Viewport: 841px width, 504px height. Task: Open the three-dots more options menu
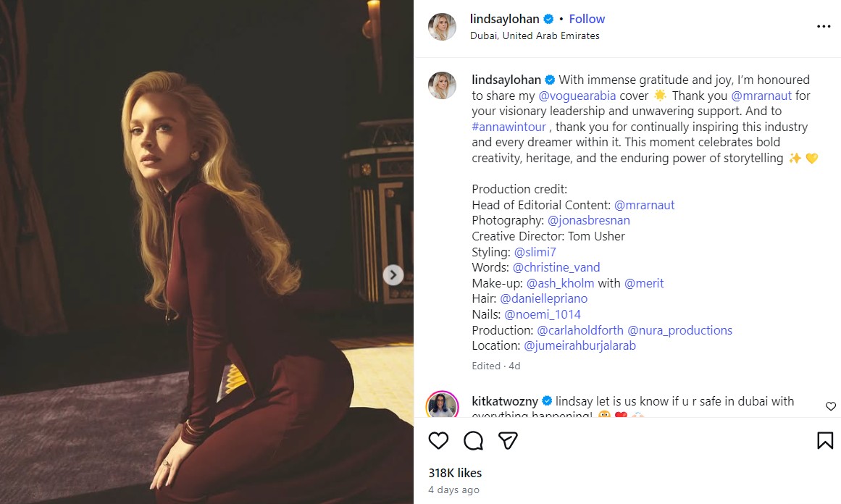[824, 27]
